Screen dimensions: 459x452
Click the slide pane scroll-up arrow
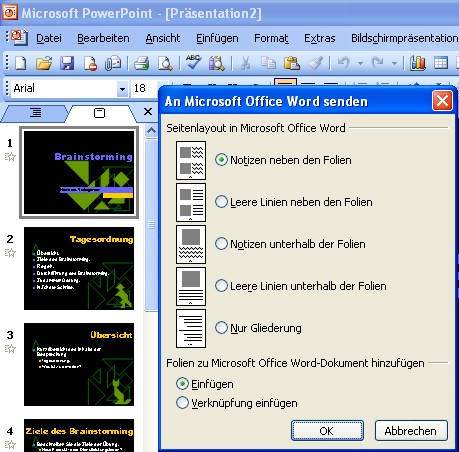tap(152, 130)
